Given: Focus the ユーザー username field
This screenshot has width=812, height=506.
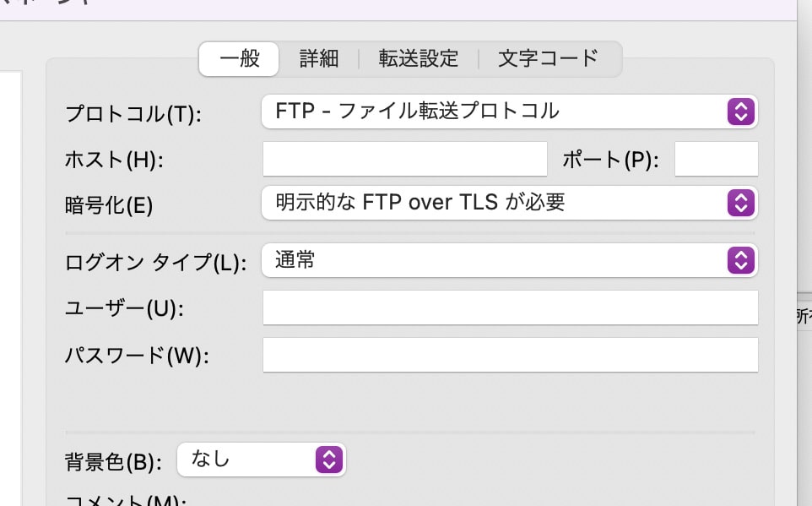Looking at the screenshot, I should tap(510, 307).
